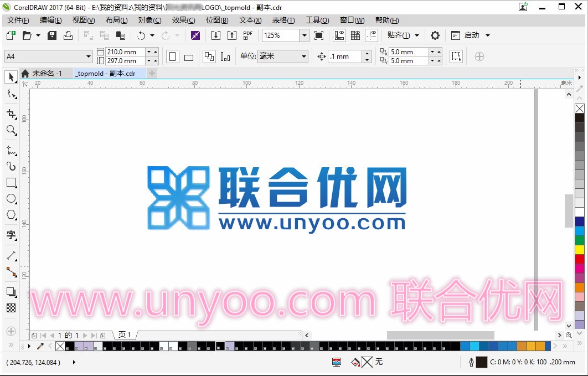588x376 pixels.
Task: Add new document tab with plus
Action: point(152,73)
